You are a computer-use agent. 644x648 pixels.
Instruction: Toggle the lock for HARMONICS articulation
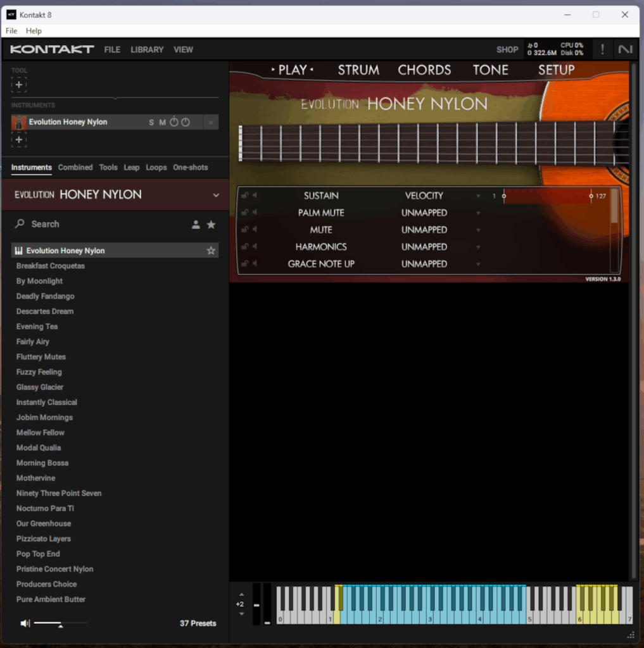tap(244, 247)
